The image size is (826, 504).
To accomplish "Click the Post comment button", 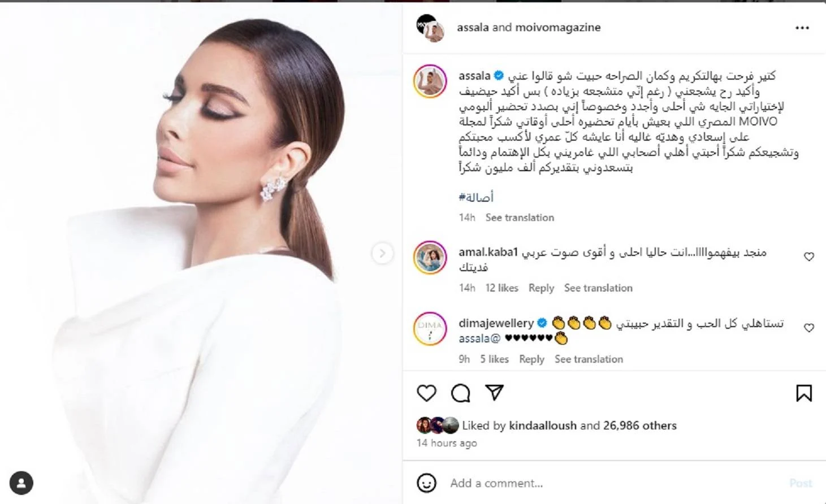I will coord(801,483).
